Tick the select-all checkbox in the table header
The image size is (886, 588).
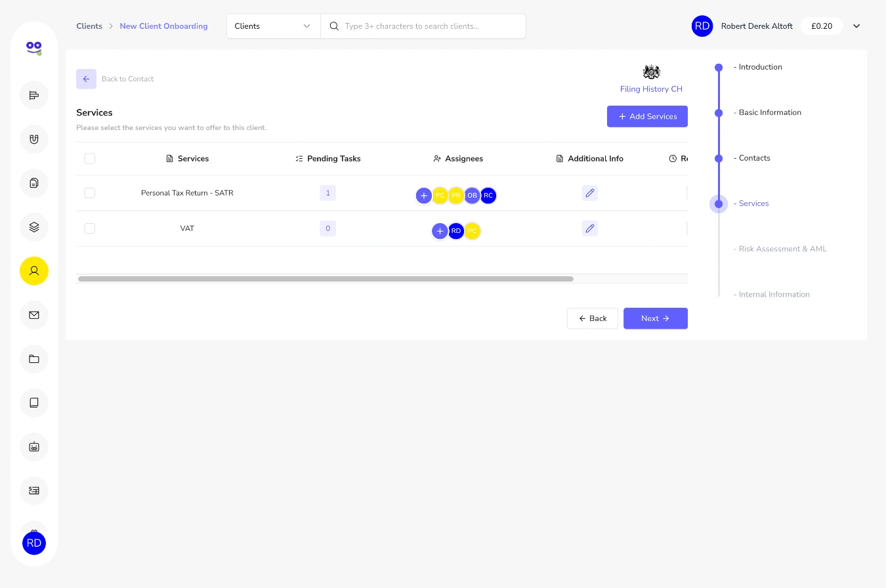tap(90, 159)
